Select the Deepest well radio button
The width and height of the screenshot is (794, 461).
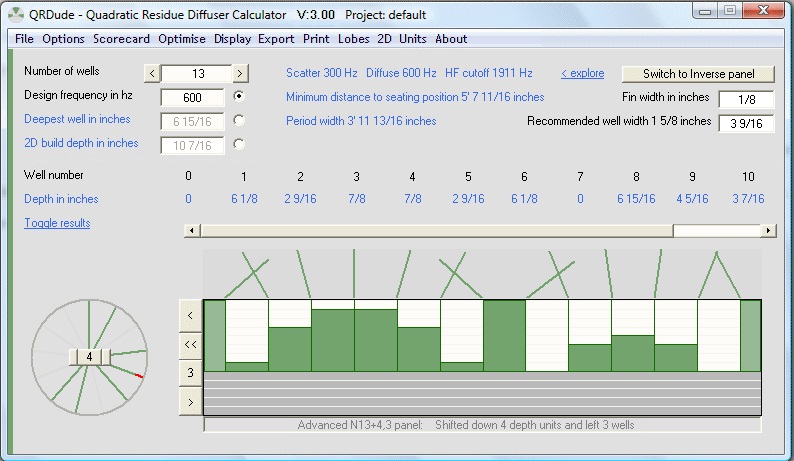pyautogui.click(x=239, y=120)
